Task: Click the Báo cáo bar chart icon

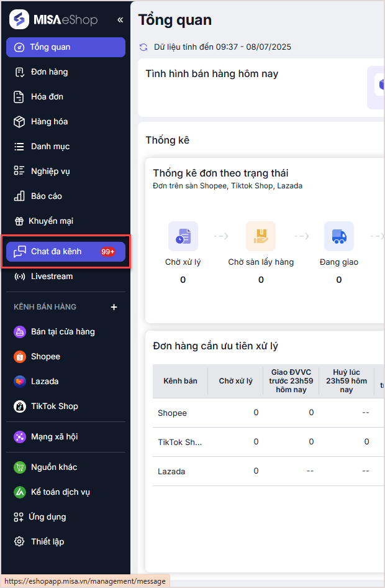Action: click(x=19, y=196)
